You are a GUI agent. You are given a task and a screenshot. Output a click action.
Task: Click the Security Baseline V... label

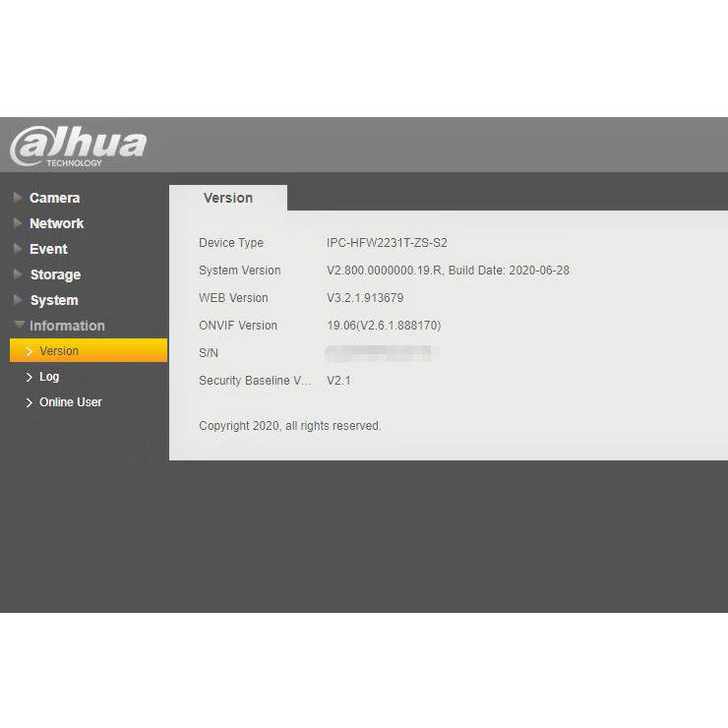255,381
